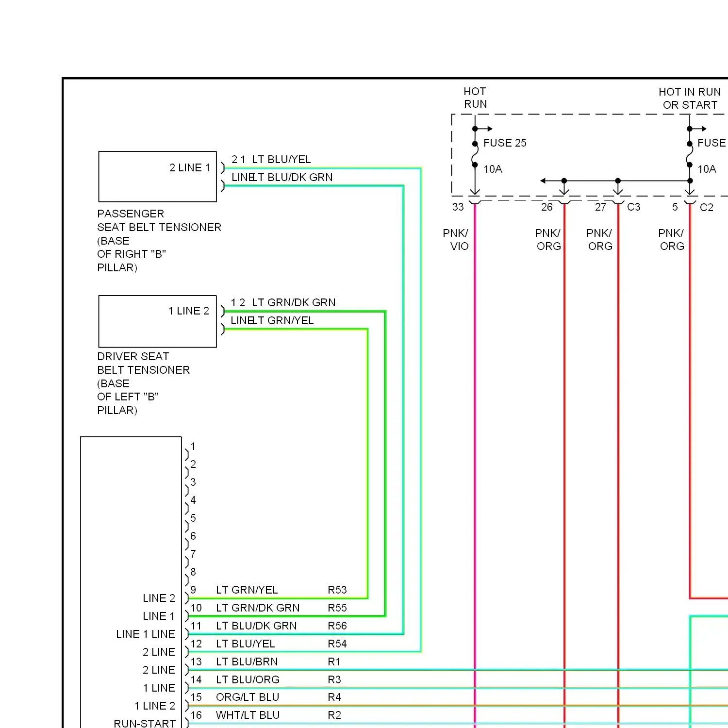The height and width of the screenshot is (728, 728).
Task: Click the "R56" circuit code
Action: [x=337, y=626]
